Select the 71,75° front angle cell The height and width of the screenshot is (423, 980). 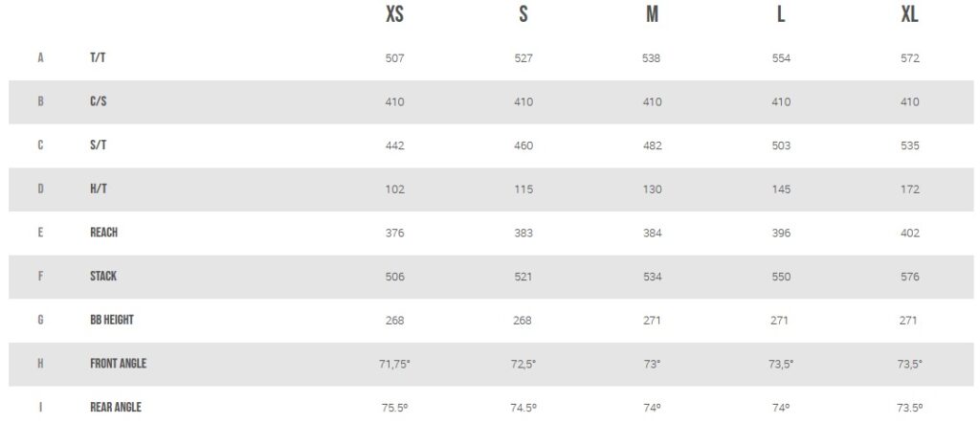click(394, 364)
